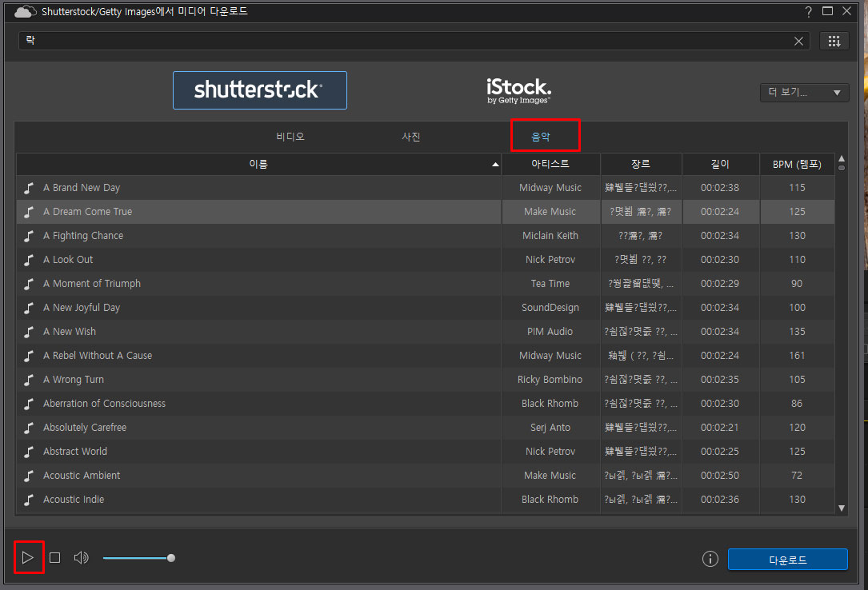The width and height of the screenshot is (868, 590).
Task: Sort by the BPM (템포) column header
Action: [797, 164]
